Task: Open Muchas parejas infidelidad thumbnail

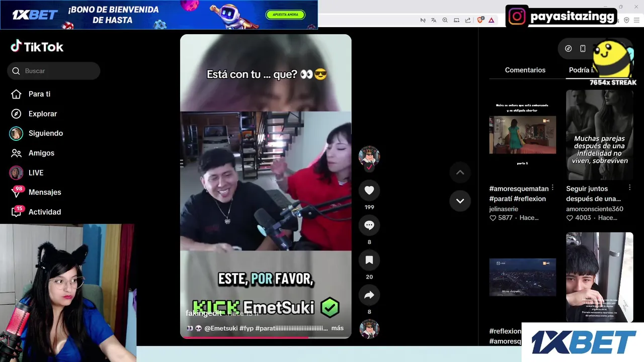Action: click(599, 135)
